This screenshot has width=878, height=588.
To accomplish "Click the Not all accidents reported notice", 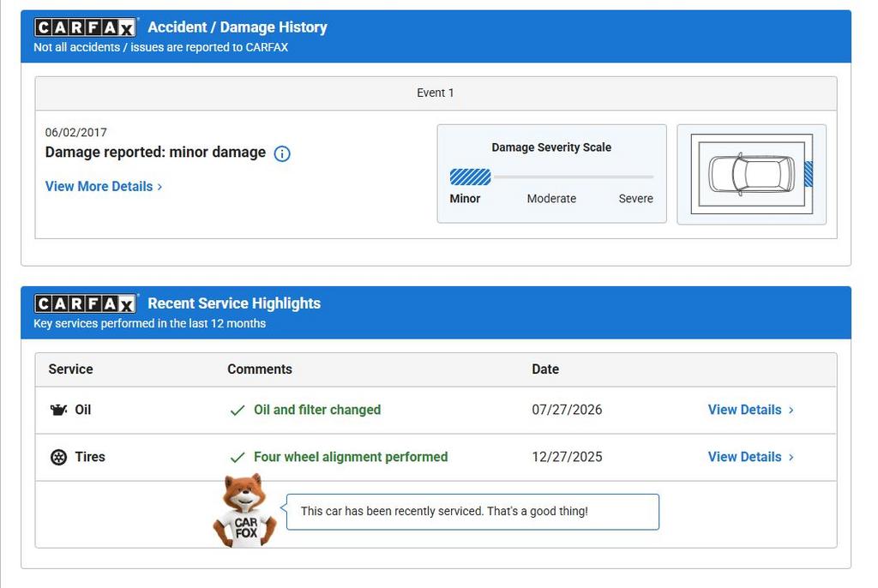I will 160,48.
